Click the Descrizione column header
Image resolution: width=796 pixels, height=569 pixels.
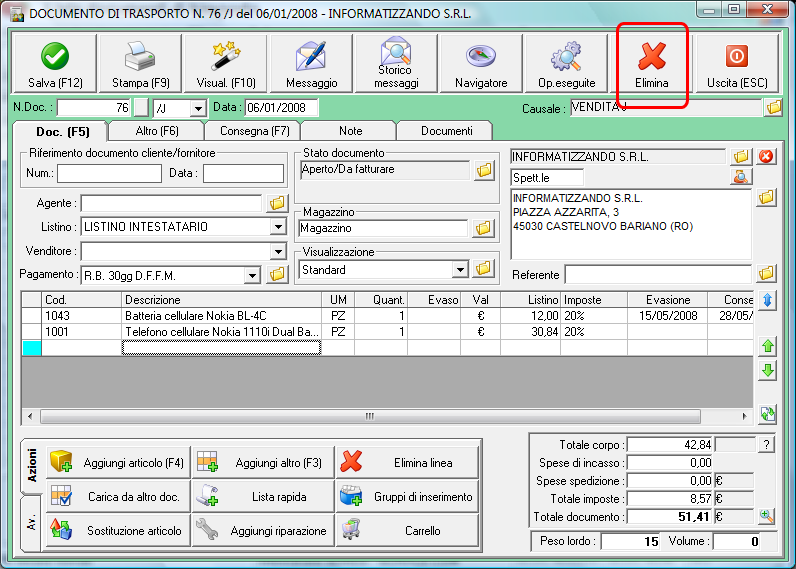(x=222, y=299)
